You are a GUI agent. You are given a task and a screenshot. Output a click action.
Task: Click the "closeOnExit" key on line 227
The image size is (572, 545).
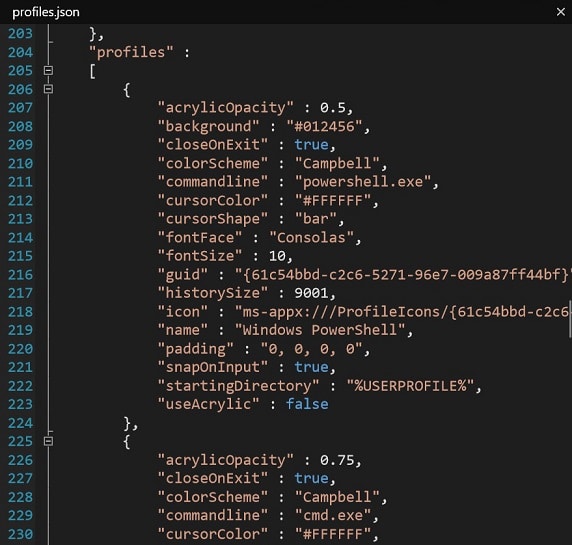[x=213, y=478]
